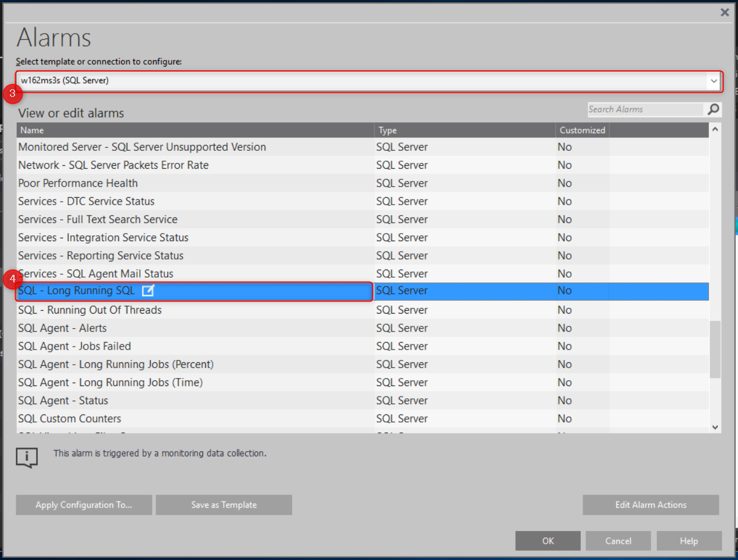Click the information icon above Apply Configuration
This screenshot has height=560, width=738.
click(x=27, y=457)
